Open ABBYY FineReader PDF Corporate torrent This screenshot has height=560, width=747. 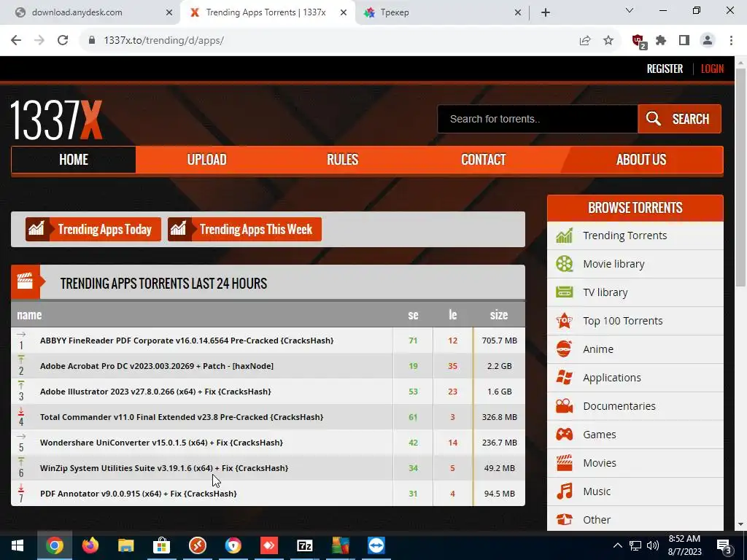[x=187, y=341]
